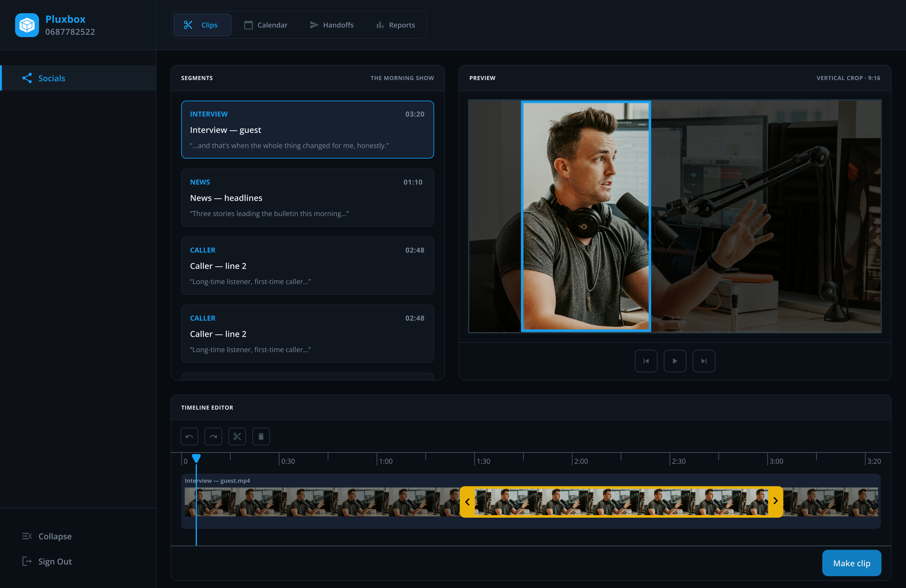Select Socials in the sidebar
The width and height of the screenshot is (906, 588).
[78, 78]
